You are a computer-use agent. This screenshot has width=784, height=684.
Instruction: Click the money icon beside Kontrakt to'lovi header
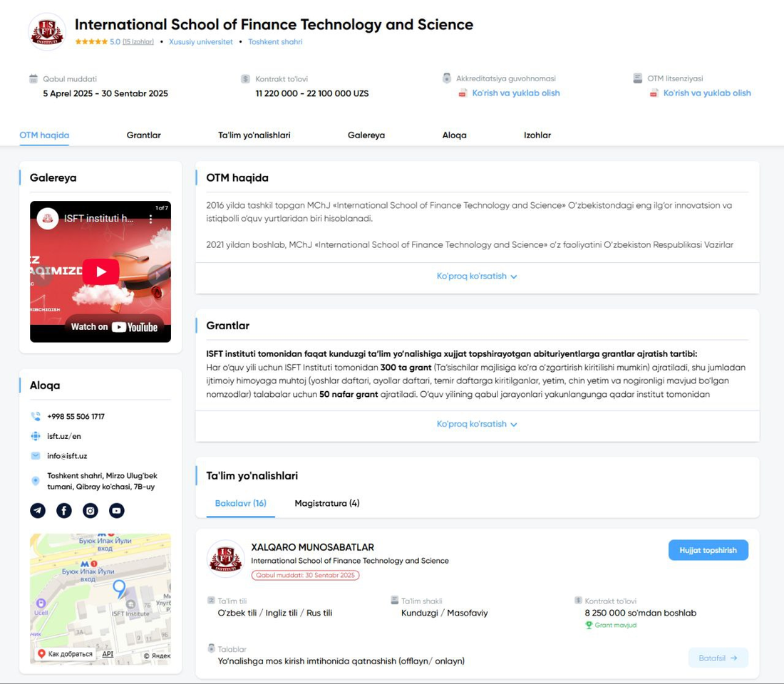click(x=245, y=78)
